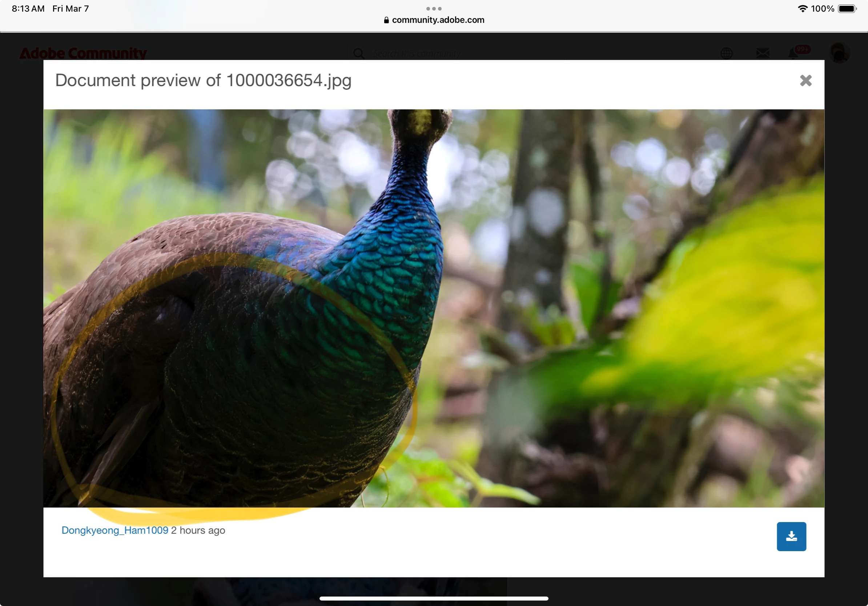Click the Document preview title text
This screenshot has height=606, width=868.
pyautogui.click(x=203, y=80)
